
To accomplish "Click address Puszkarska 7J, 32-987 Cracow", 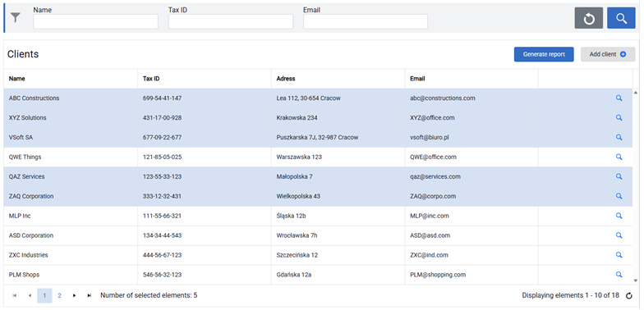I will point(317,138).
